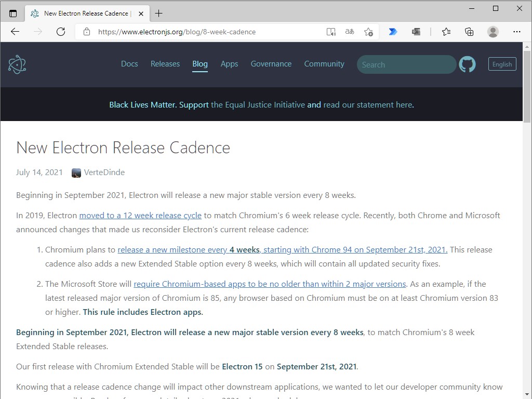Screen dimensions: 532x399
Task: Add this page to favorites with the star-plus icon
Action: (368, 32)
